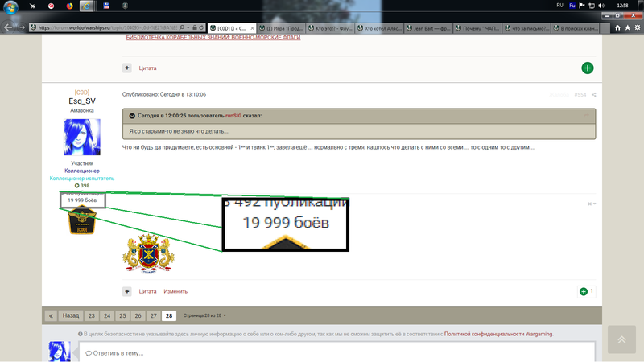
Task: Toggle multi-quote plus button in the top post
Action: [127, 68]
